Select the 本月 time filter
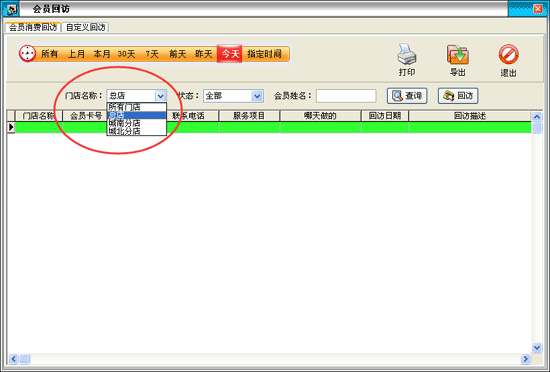Viewport: 550px width, 372px height. pyautogui.click(x=102, y=54)
